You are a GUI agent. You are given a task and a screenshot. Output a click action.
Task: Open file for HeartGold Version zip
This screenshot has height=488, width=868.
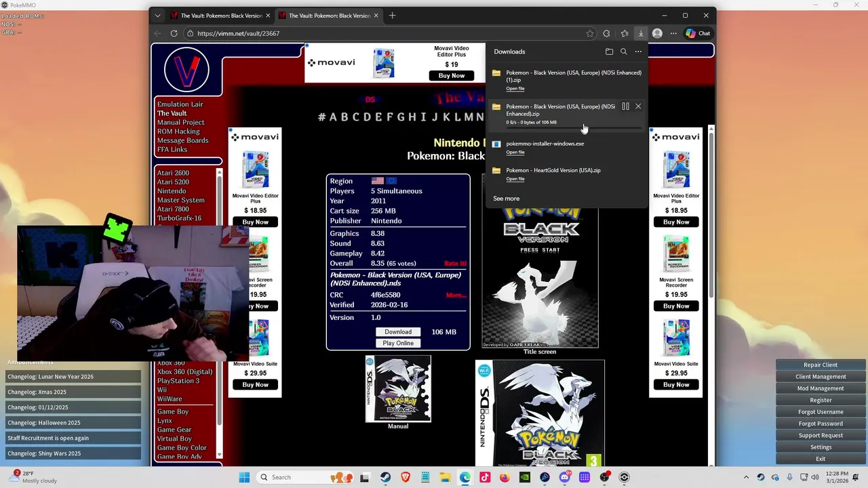pyautogui.click(x=515, y=179)
